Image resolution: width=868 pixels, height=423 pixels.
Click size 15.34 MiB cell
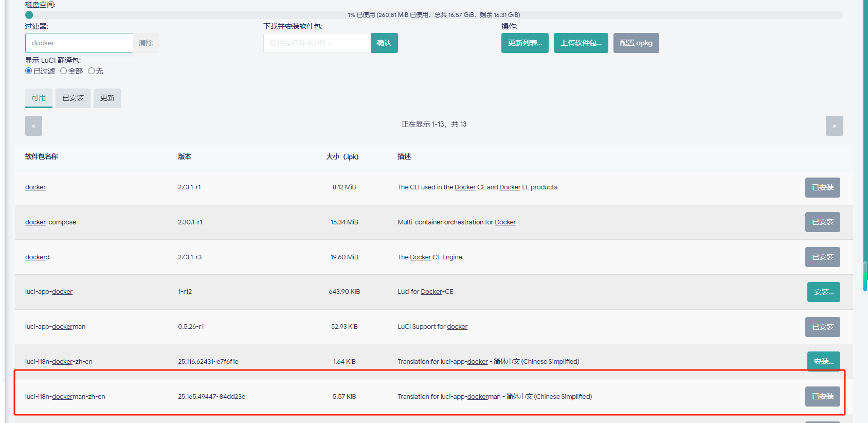tap(344, 222)
